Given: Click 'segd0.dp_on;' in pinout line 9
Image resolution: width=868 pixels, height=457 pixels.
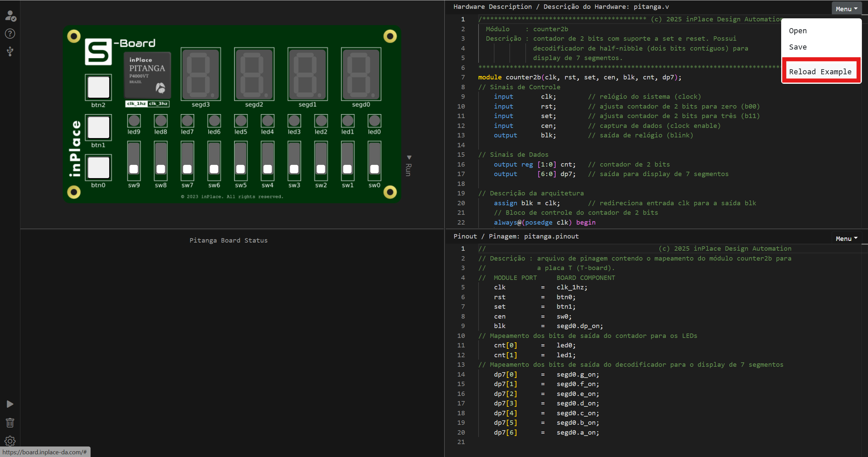Looking at the screenshot, I should [x=580, y=326].
